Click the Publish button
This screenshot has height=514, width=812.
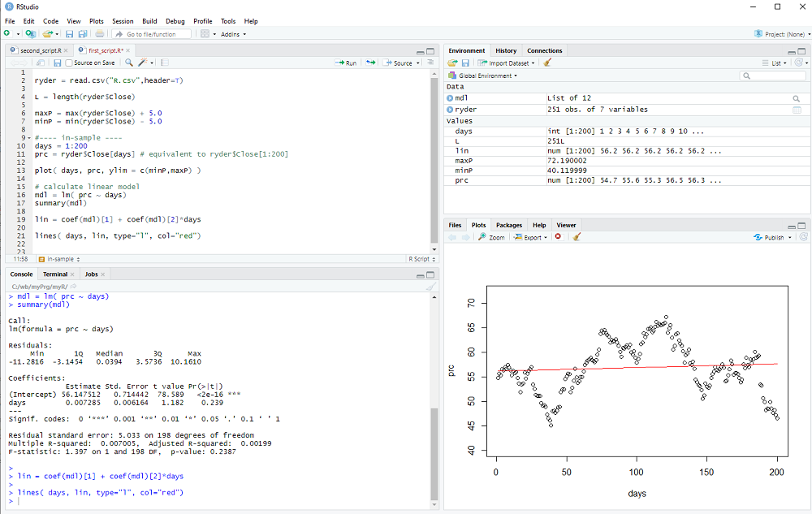pos(769,238)
